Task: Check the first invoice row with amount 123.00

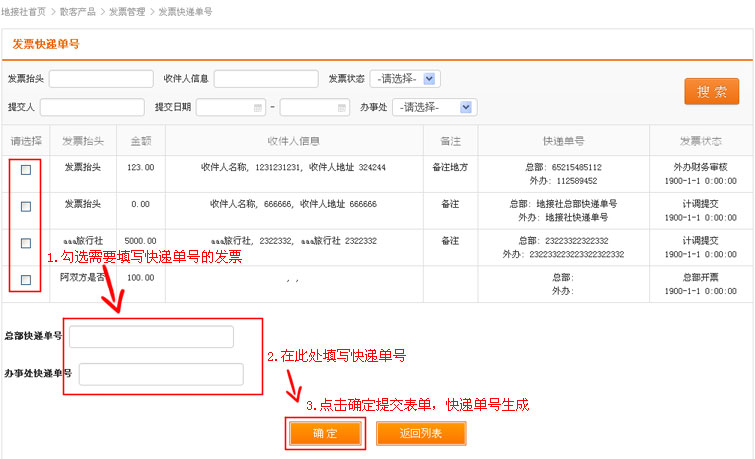Action: [x=26, y=170]
